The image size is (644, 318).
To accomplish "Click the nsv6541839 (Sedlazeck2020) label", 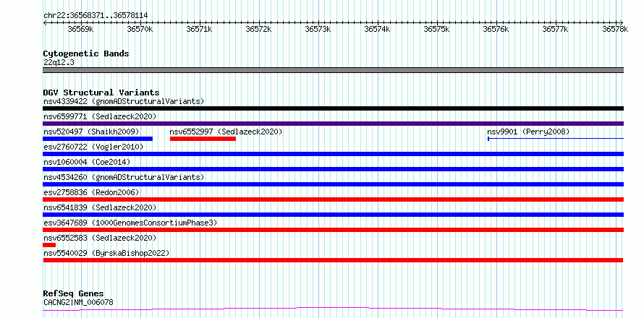I will pyautogui.click(x=100, y=207).
